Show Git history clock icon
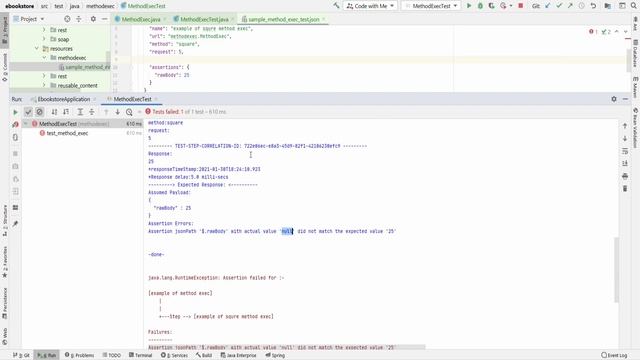 [x=582, y=6]
